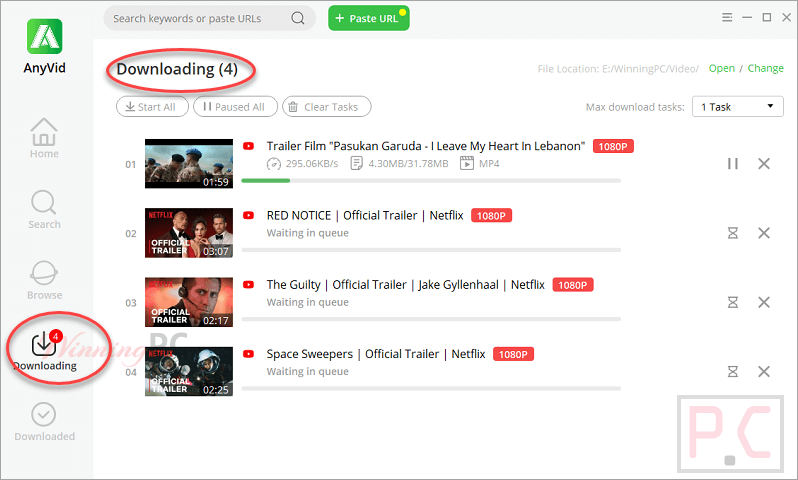This screenshot has width=798, height=480.
Task: Click the MP4 format film icon
Action: click(x=466, y=163)
